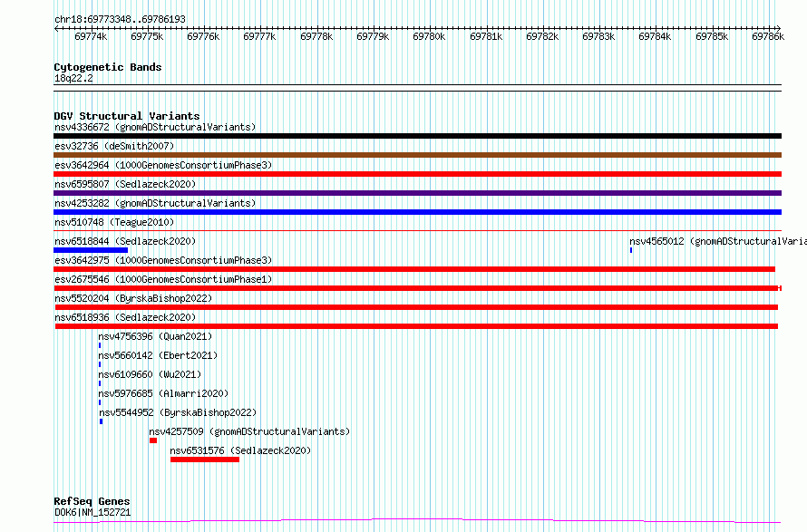Open nsv4756396 Quan2021 label

(155, 336)
